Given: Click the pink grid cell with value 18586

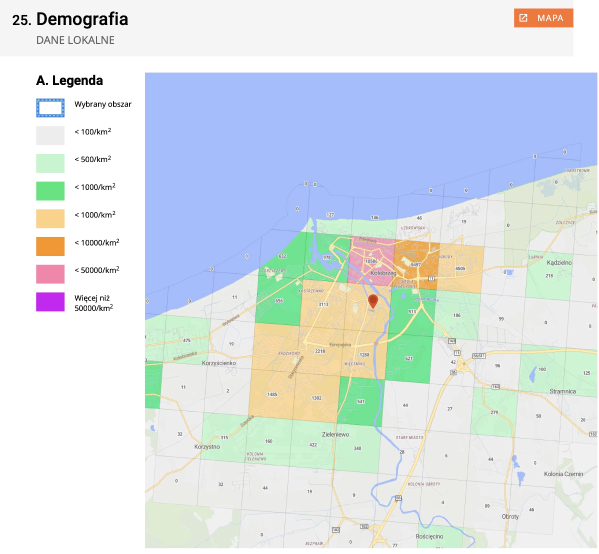Looking at the screenshot, I should pos(371,261).
